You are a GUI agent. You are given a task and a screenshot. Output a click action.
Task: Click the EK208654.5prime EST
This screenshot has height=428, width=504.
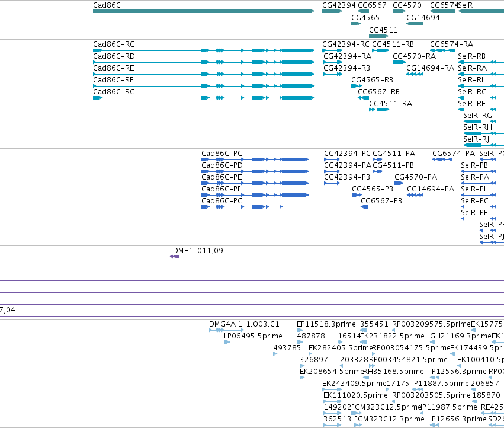[302, 378]
